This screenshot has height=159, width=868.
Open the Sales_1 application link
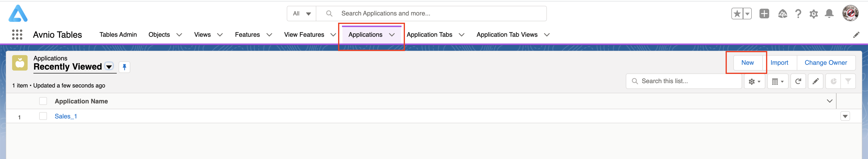pyautogui.click(x=66, y=116)
